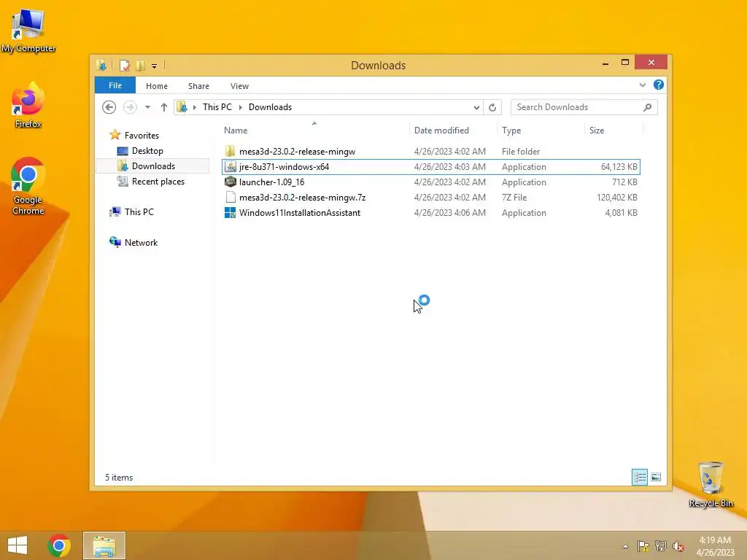Image resolution: width=747 pixels, height=560 pixels.
Task: Open the Help question mark button
Action: coord(659,85)
